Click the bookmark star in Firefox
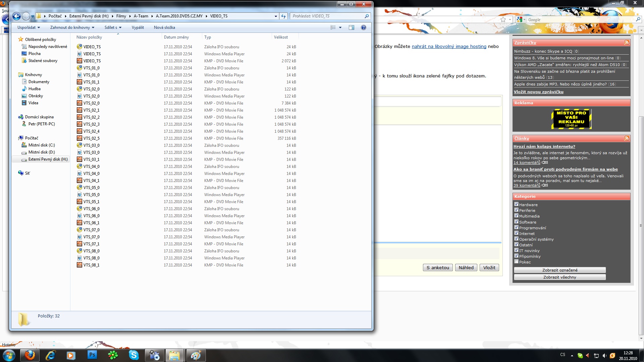This screenshot has height=362, width=644. [x=503, y=20]
